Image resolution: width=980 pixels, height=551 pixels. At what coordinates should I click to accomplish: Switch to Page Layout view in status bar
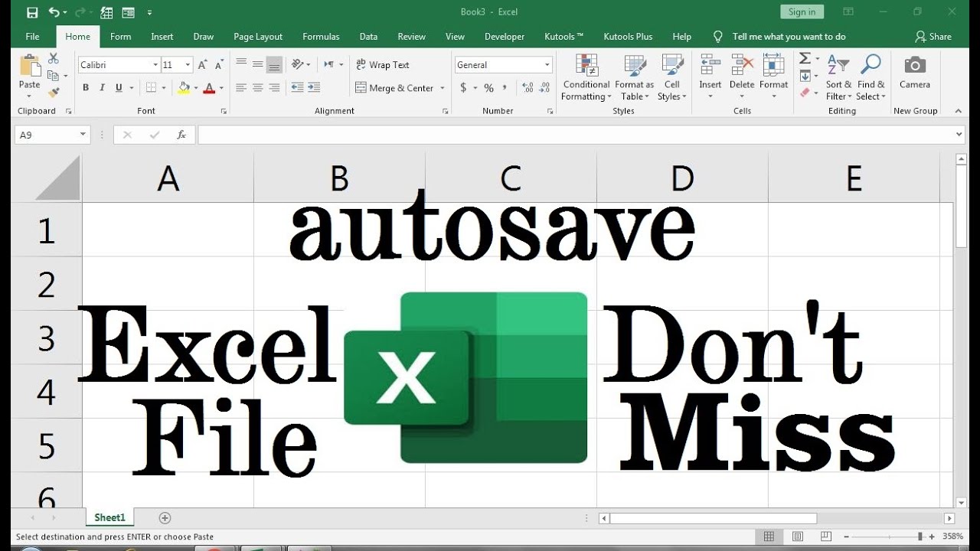(798, 536)
